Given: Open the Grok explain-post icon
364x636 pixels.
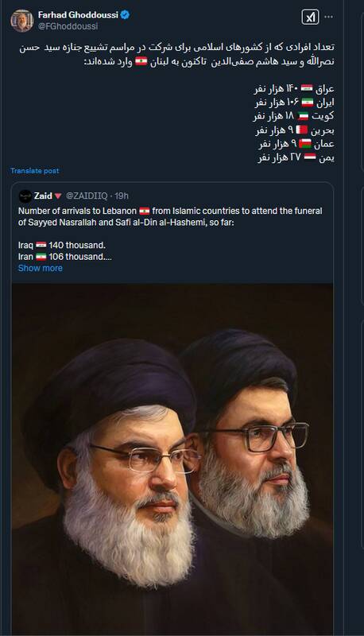Looking at the screenshot, I should (x=310, y=17).
